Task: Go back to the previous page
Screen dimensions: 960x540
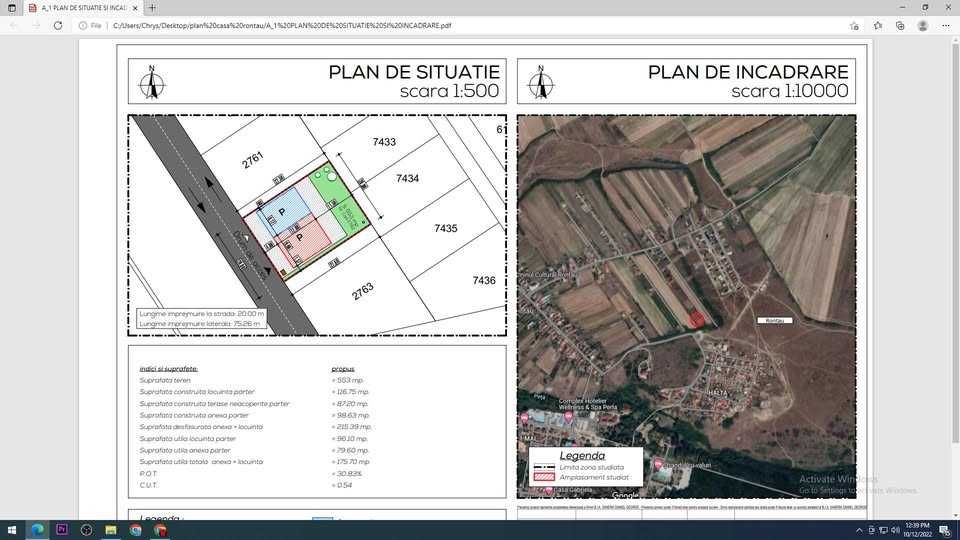Action: click(14, 26)
